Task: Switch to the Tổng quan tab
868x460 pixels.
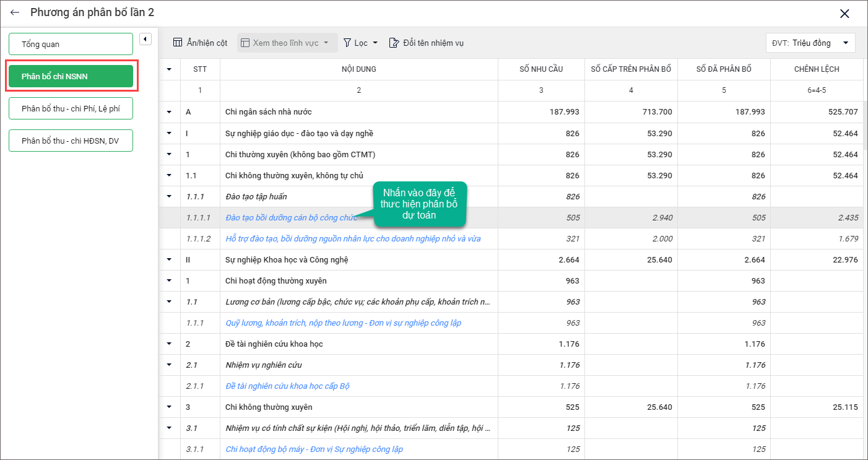Action: [x=71, y=44]
